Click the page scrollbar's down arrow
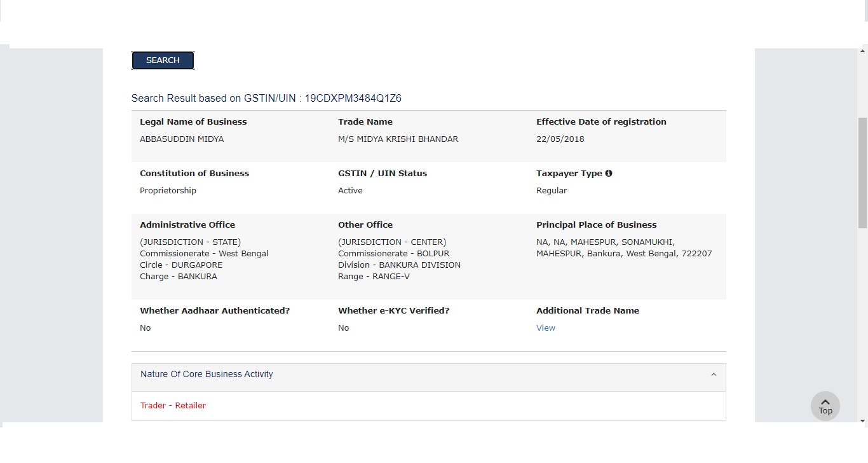The image size is (868, 463). pos(863,420)
